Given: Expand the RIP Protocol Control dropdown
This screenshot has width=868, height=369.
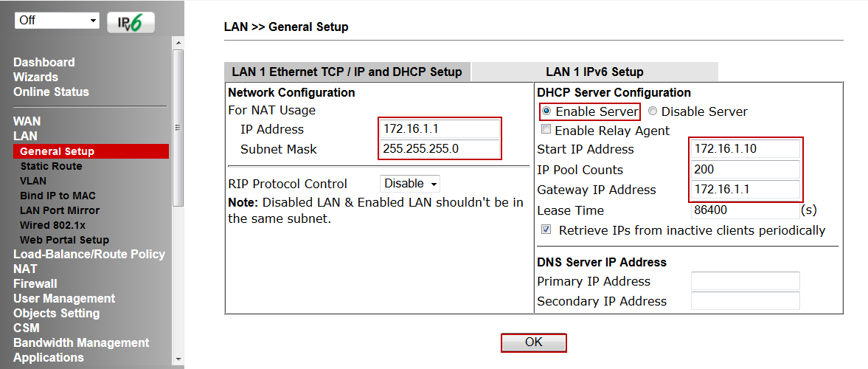Looking at the screenshot, I should [x=410, y=183].
